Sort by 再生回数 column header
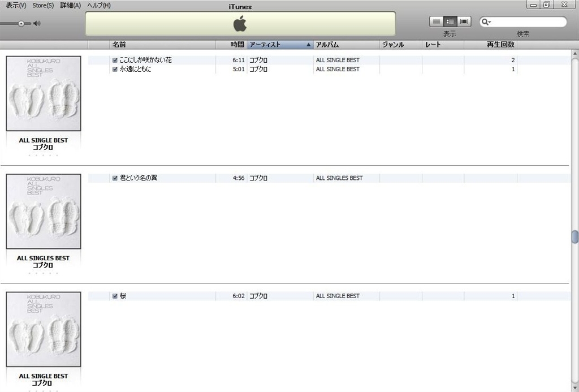This screenshot has width=579, height=392. [490, 45]
